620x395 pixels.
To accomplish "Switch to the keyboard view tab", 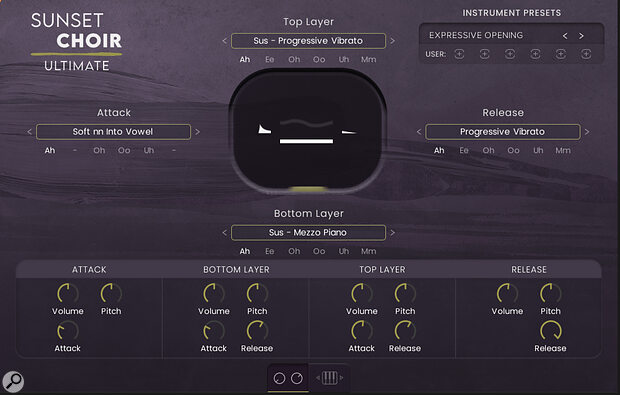I will (329, 378).
